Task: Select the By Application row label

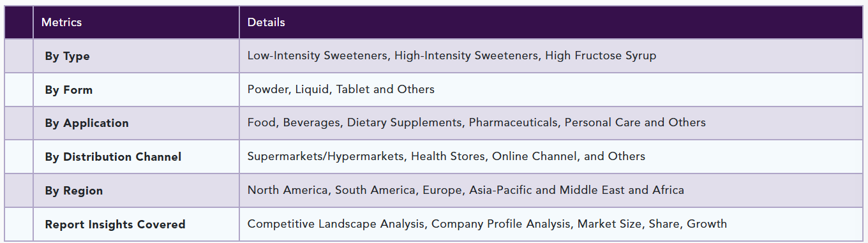Action: pyautogui.click(x=87, y=123)
